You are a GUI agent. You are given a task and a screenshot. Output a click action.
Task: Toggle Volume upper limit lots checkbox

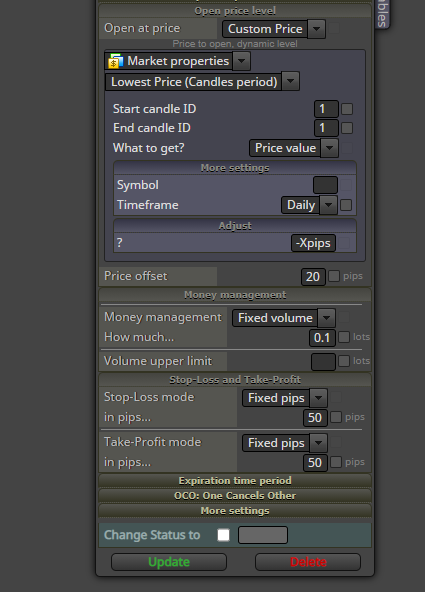(x=344, y=361)
